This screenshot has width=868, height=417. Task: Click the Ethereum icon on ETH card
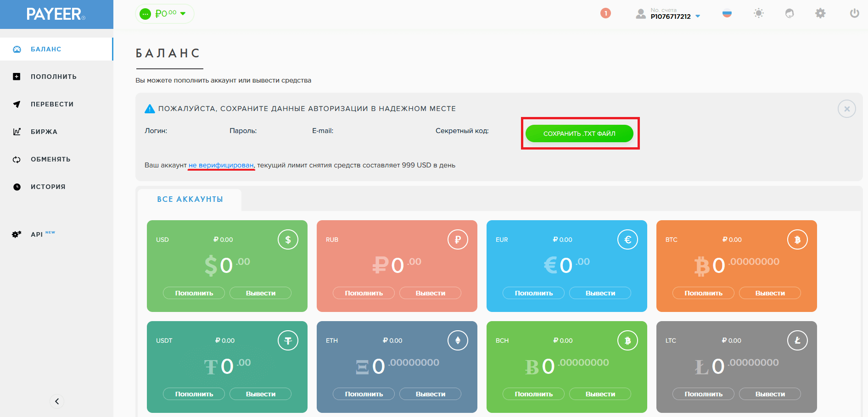[x=458, y=340]
